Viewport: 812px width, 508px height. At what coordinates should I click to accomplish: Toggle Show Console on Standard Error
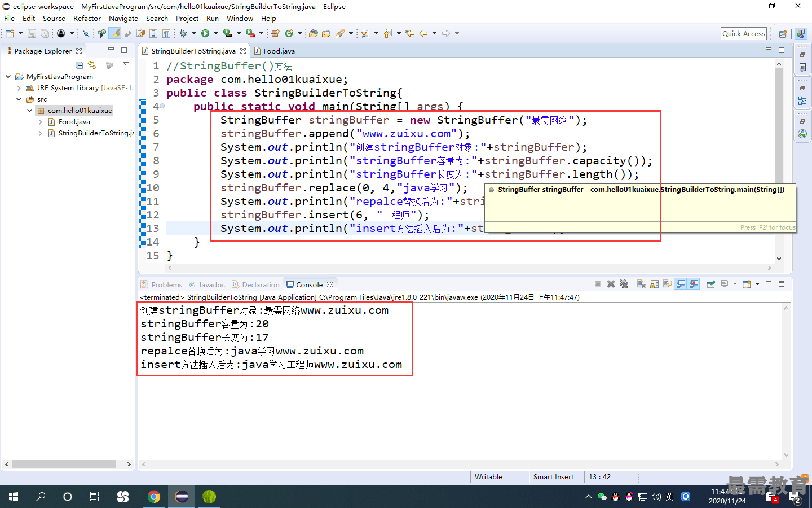click(694, 284)
